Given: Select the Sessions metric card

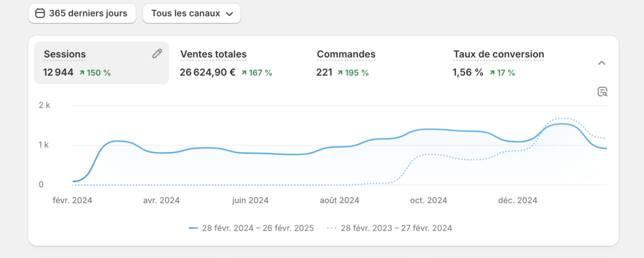Looking at the screenshot, I should (x=101, y=63).
